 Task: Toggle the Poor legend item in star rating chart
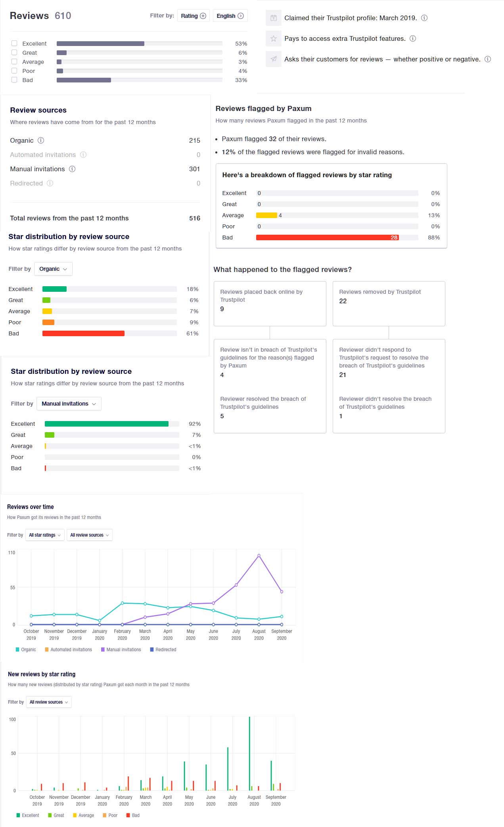click(x=110, y=815)
